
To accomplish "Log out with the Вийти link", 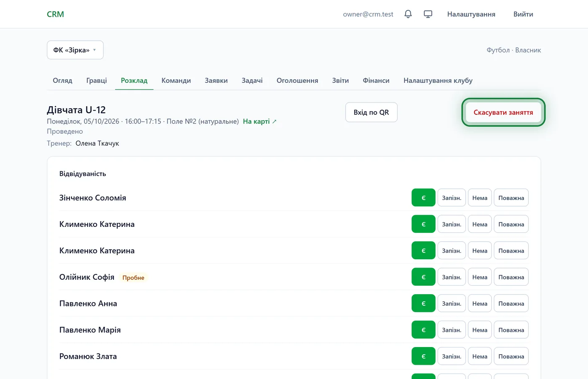I will (523, 14).
